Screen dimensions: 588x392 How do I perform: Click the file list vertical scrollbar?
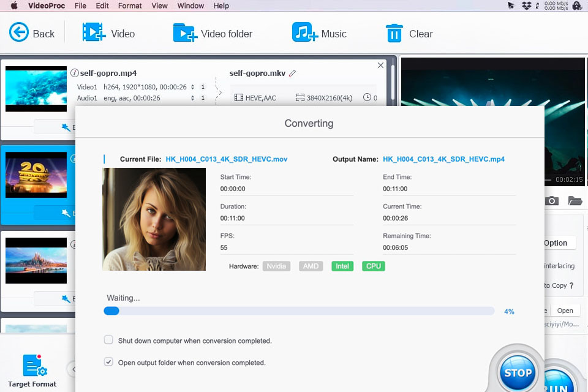click(x=393, y=81)
